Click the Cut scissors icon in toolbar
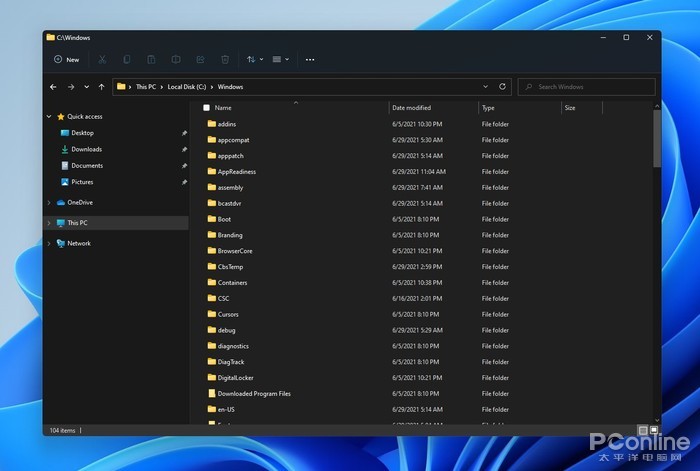 pyautogui.click(x=102, y=60)
